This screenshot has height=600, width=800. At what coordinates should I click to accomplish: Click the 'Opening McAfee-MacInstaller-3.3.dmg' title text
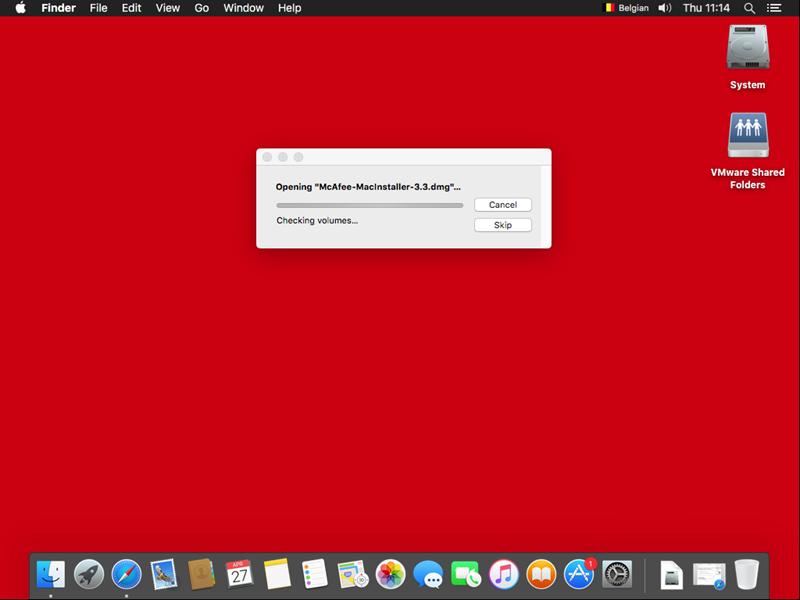pyautogui.click(x=368, y=187)
